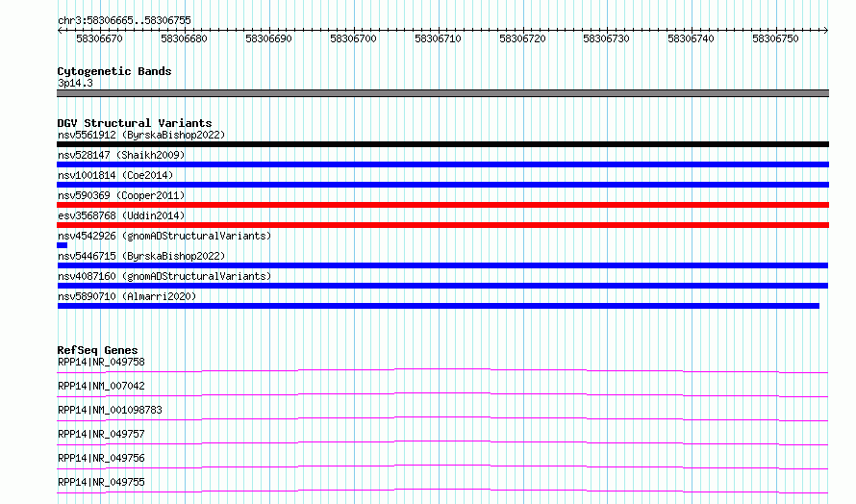Click ruler position 58306700

[x=353, y=38]
